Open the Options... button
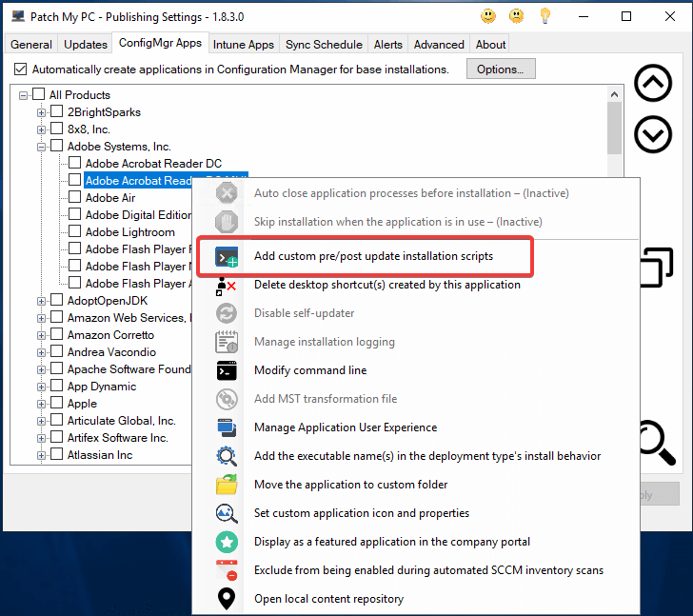Viewport: 693px width, 616px height. (x=501, y=70)
